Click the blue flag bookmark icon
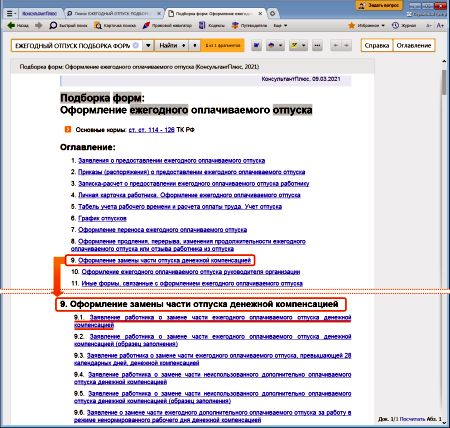The image size is (450, 428). (256, 45)
